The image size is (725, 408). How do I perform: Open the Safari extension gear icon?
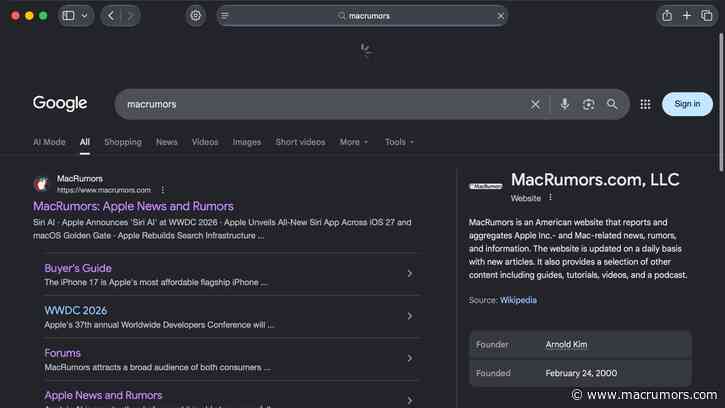point(196,16)
